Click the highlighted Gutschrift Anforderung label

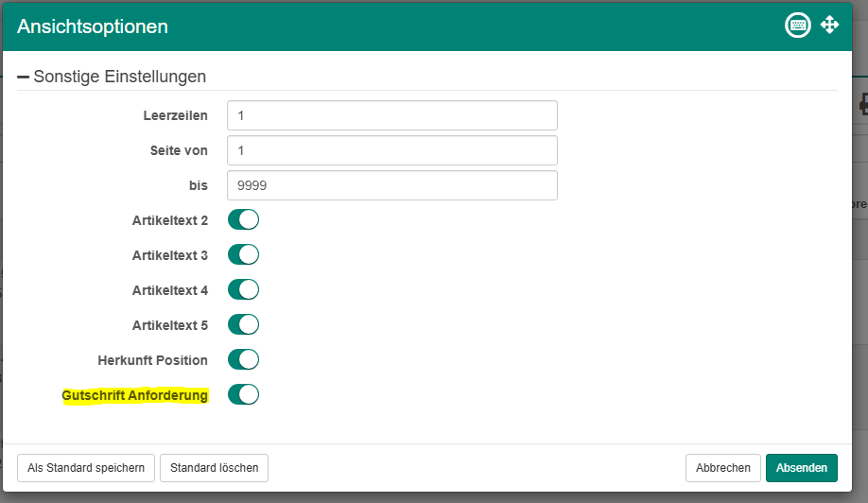[x=135, y=395]
